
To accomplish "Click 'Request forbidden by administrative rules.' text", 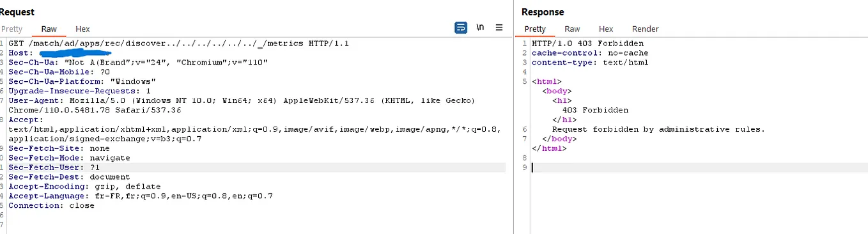I will pyautogui.click(x=658, y=129).
